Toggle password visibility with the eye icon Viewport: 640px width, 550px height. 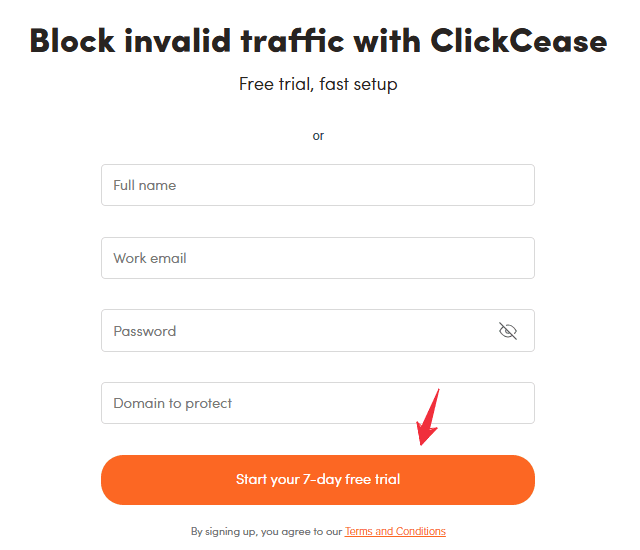pyautogui.click(x=508, y=331)
